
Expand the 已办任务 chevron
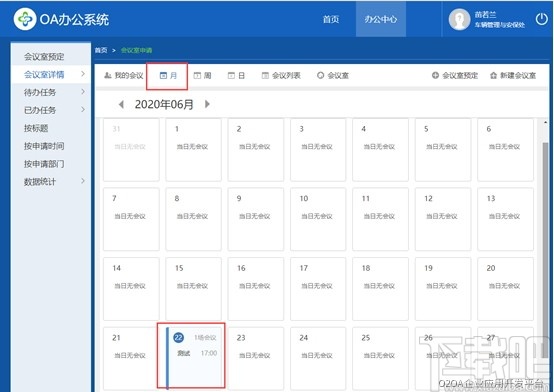click(83, 110)
